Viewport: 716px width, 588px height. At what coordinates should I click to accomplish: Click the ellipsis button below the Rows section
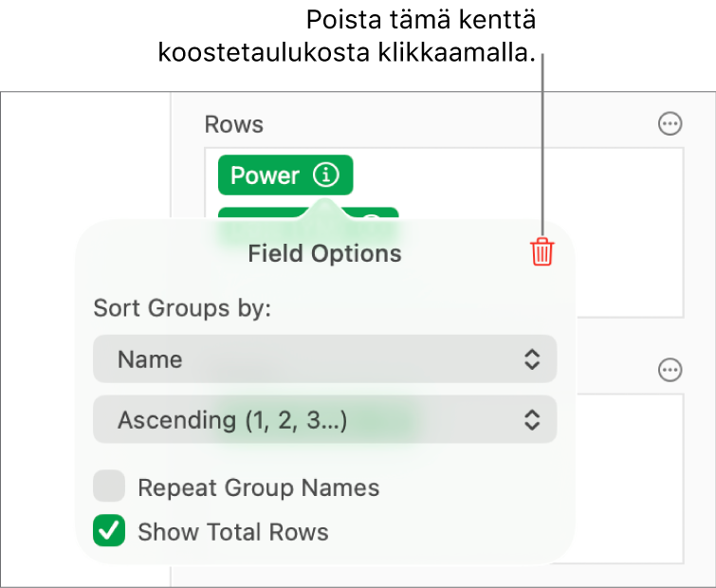pos(670,370)
